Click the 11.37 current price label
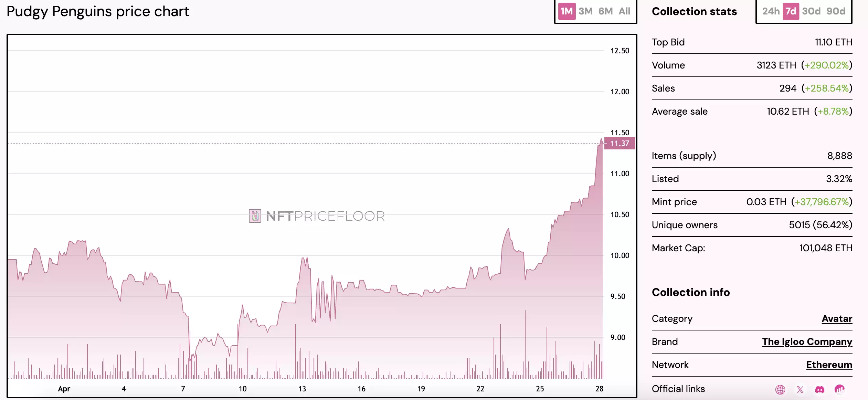 tap(620, 143)
